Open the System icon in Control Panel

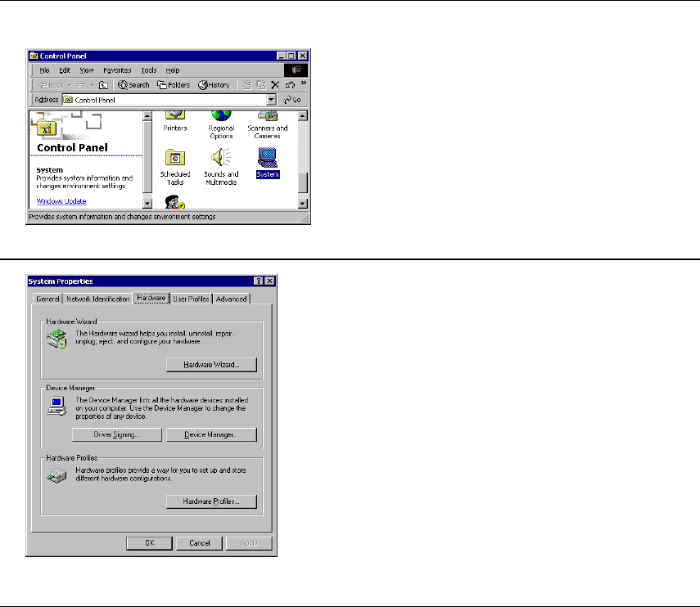pyautogui.click(x=268, y=163)
